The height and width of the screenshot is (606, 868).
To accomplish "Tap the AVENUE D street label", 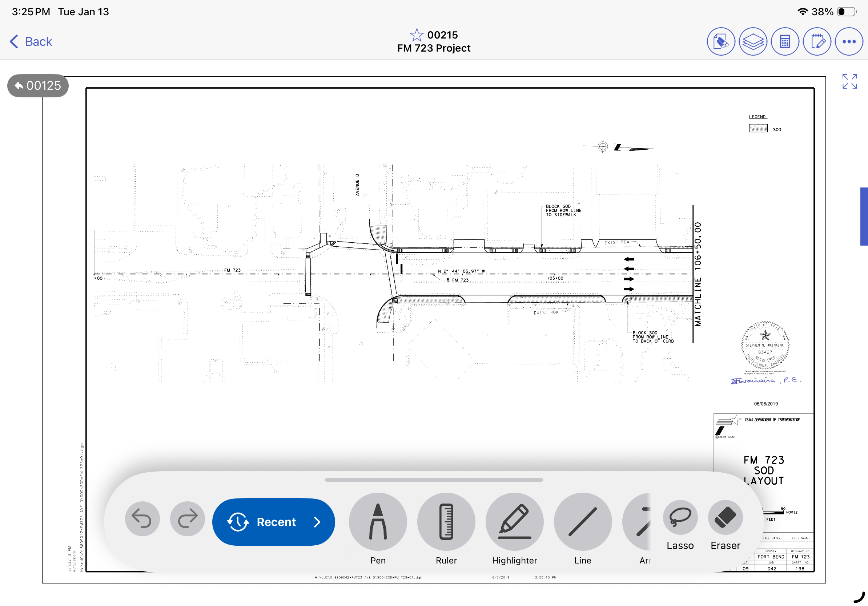I will pyautogui.click(x=357, y=185).
